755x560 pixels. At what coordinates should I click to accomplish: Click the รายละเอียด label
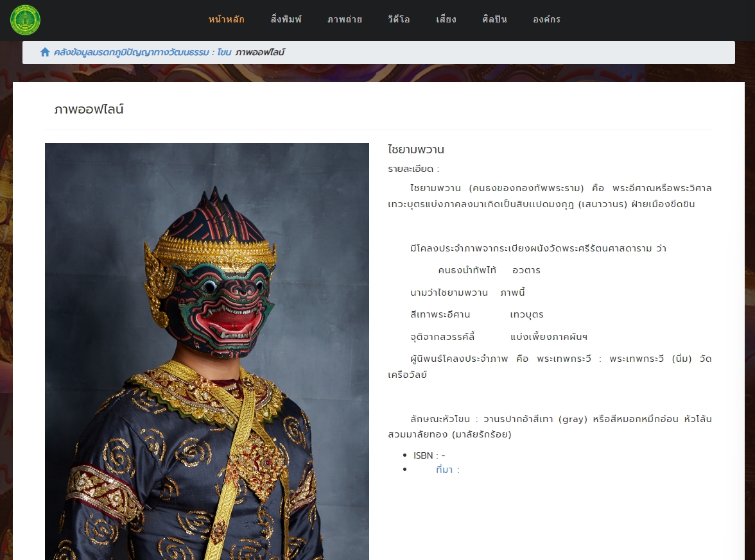(413, 169)
